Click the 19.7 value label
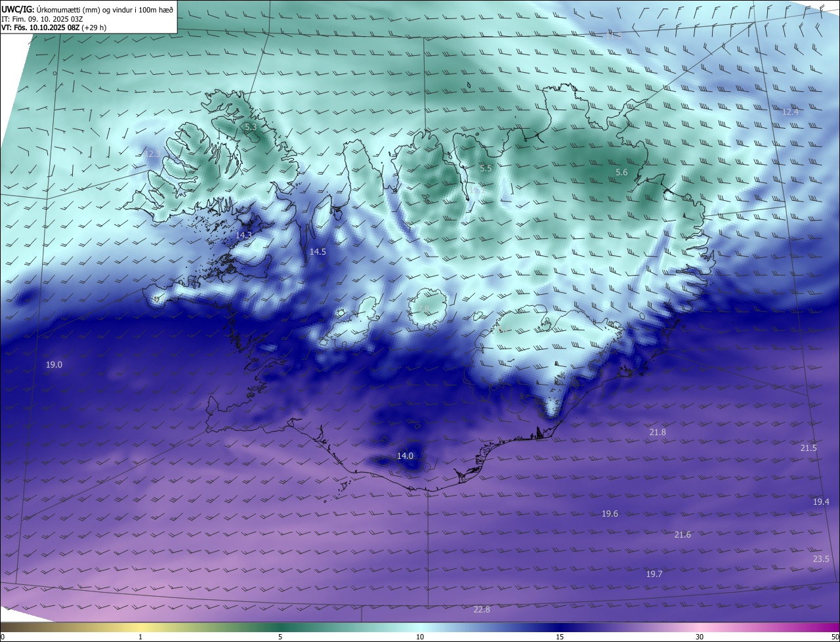This screenshot has height=642, width=840. (x=654, y=574)
